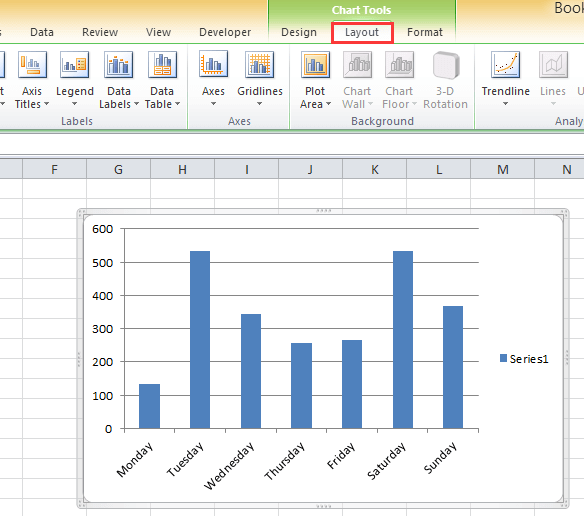Expand the Trendline dropdown arrow
Viewport: 584px width, 516px height.
point(505,104)
